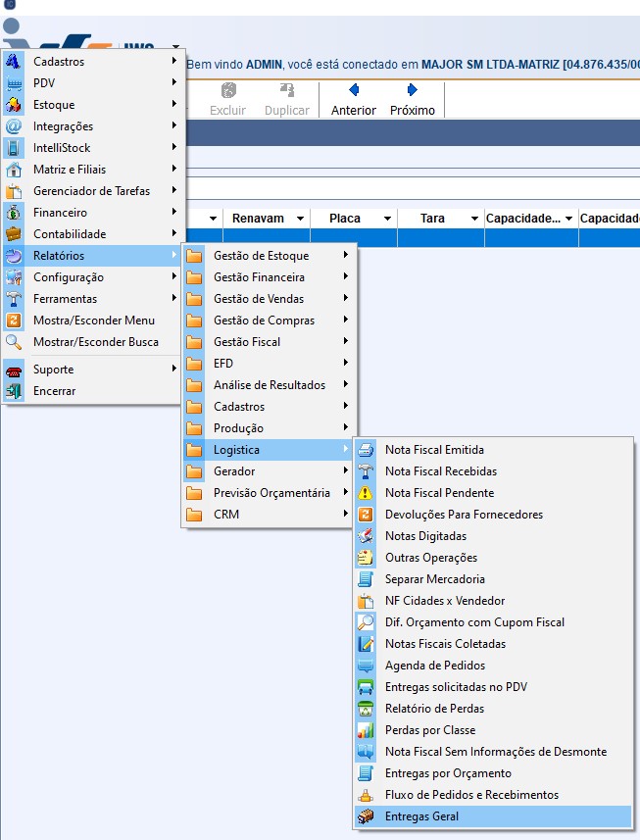Select Agenda de Pedidos report
Image resolution: width=640 pixels, height=840 pixels.
434,666
